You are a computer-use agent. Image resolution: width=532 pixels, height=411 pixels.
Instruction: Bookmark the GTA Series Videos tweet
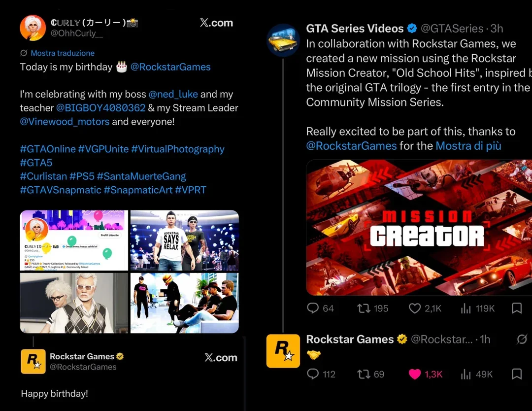516,308
